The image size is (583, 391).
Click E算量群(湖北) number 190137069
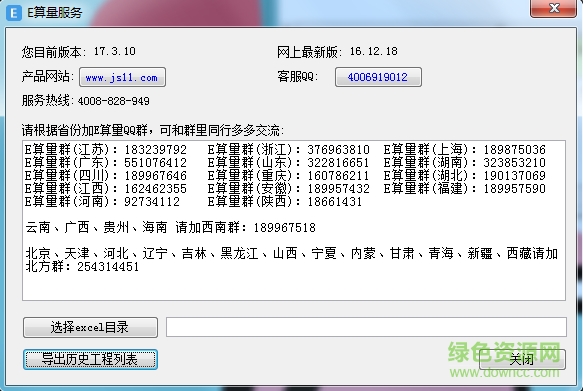click(515, 176)
